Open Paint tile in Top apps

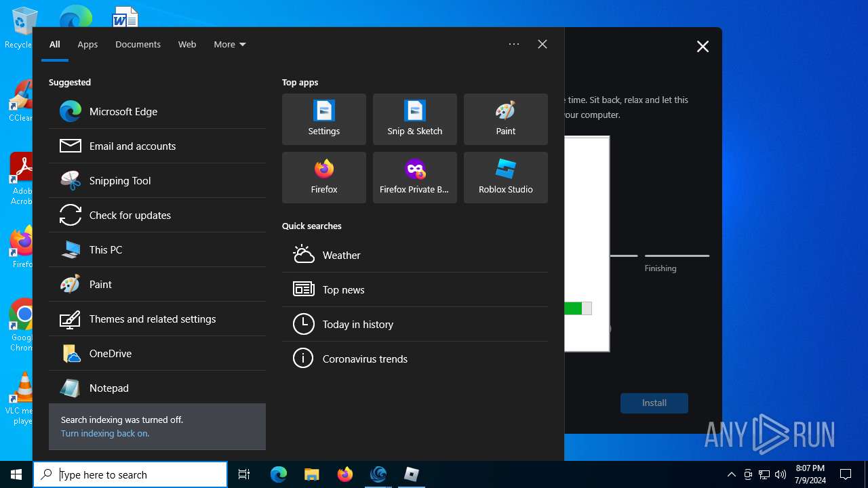click(x=506, y=119)
